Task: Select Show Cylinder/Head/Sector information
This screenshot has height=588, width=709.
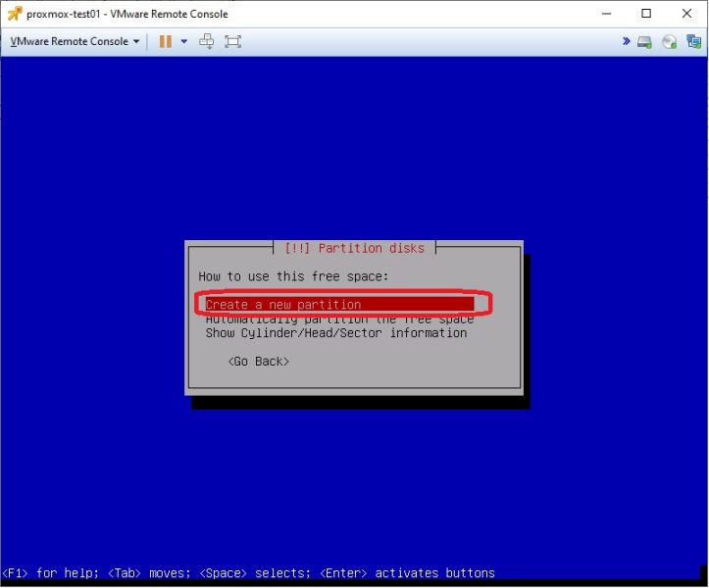Action: (x=336, y=333)
